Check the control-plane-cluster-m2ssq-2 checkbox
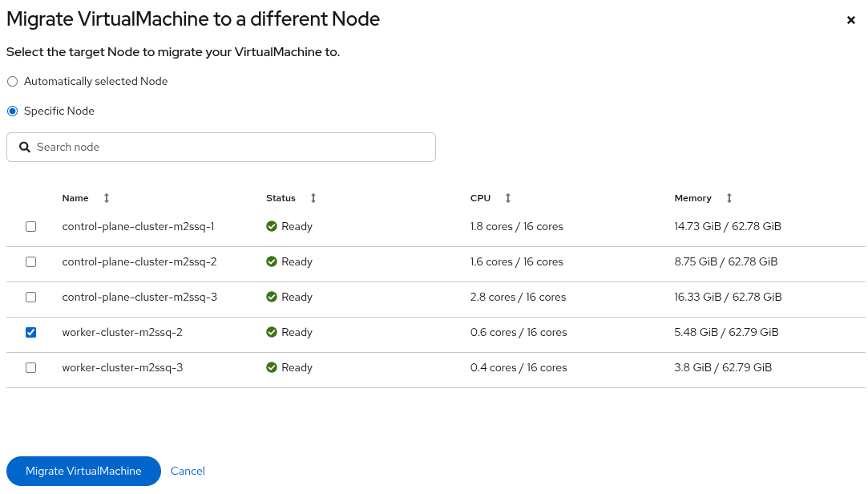 pos(31,262)
